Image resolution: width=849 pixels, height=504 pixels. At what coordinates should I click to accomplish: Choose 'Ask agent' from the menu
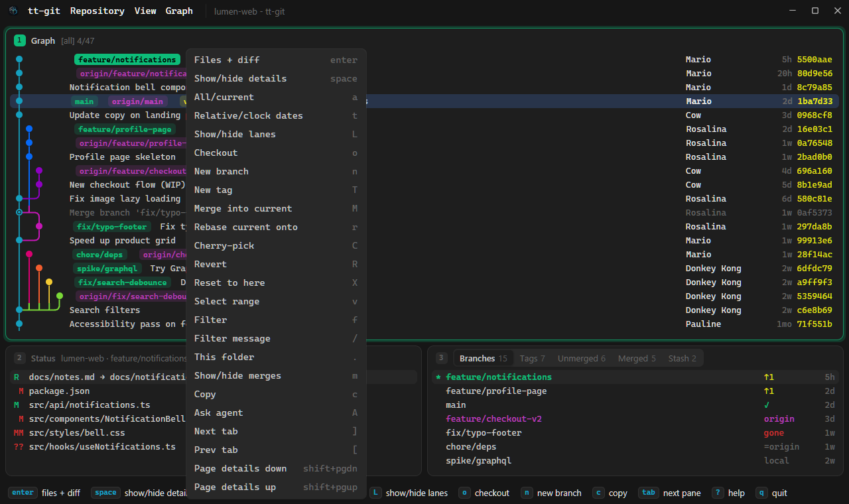click(276, 412)
